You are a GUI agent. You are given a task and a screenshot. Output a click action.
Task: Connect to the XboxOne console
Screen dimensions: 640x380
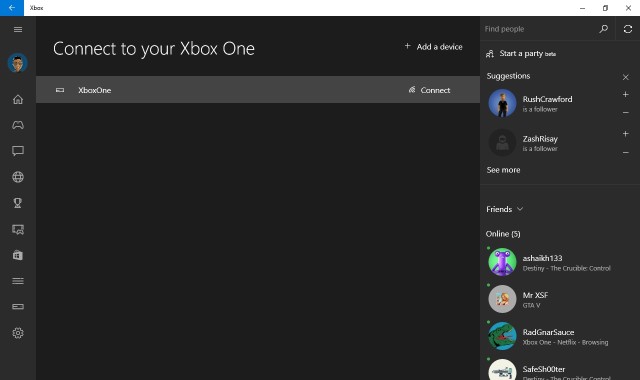pos(429,90)
